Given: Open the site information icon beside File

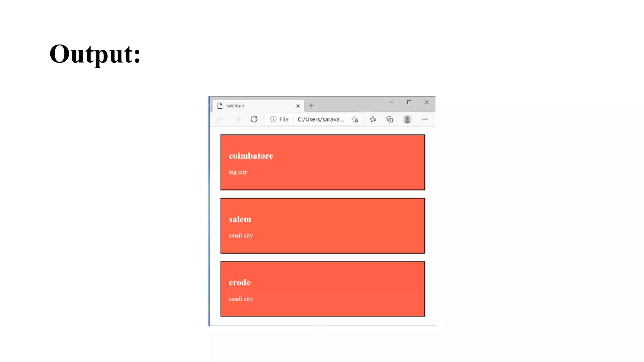Looking at the screenshot, I should point(273,119).
